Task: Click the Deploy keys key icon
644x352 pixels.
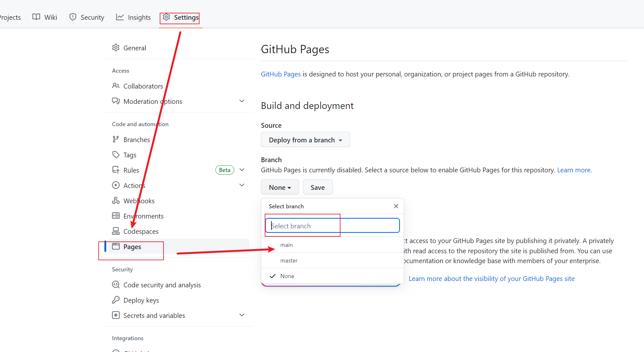Action: click(116, 300)
